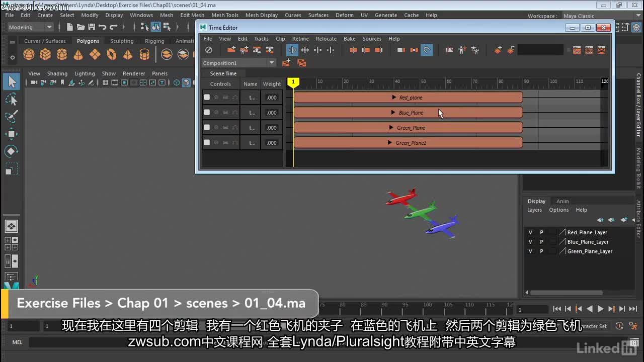This screenshot has width=644, height=362.
Task: Toggle the mute checkbox on the first track
Action: pos(207,97)
